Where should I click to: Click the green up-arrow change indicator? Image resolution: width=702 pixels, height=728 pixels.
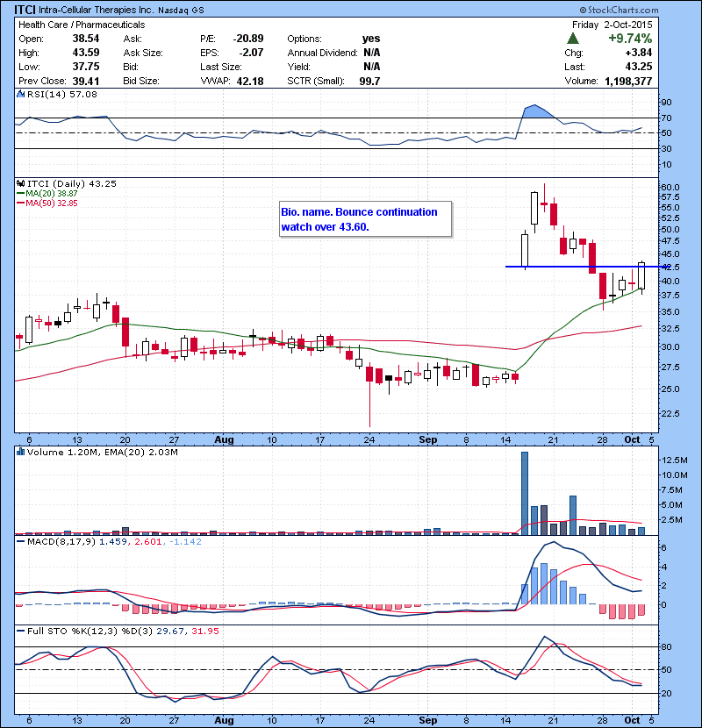(573, 39)
